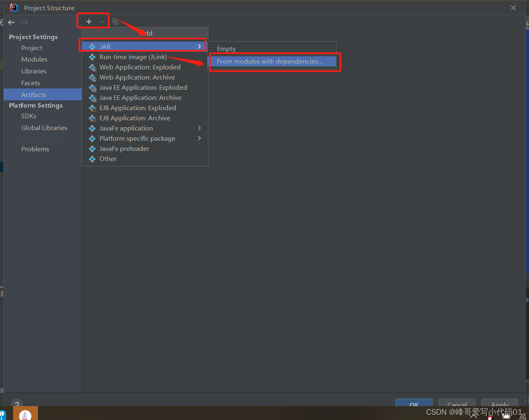Open the Java app in the taskbar
Screen dimensions: 529x420
(25, 413)
